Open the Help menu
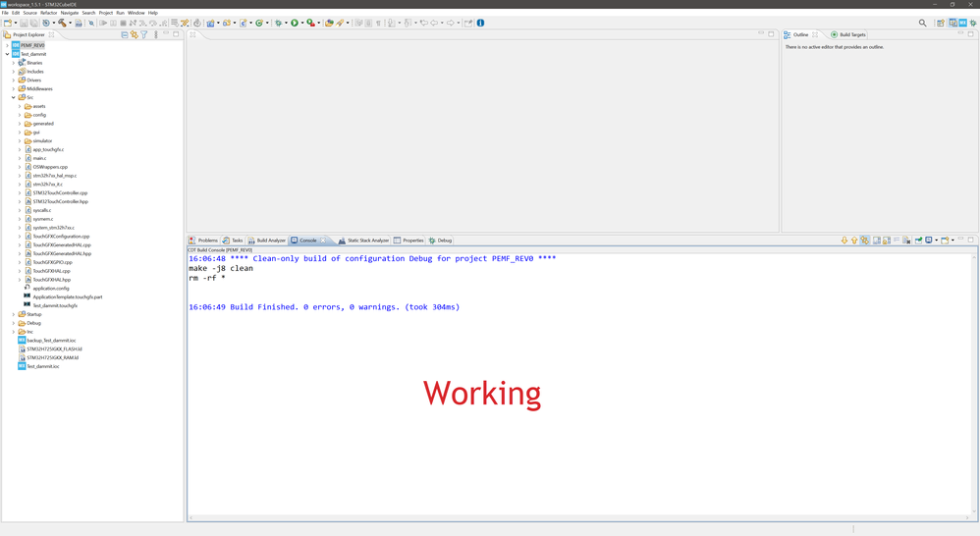 153,13
